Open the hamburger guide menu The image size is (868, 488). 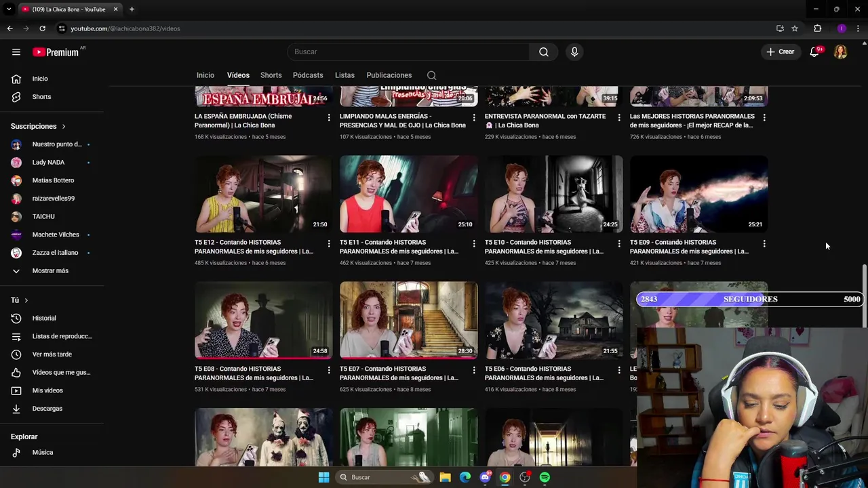click(16, 52)
